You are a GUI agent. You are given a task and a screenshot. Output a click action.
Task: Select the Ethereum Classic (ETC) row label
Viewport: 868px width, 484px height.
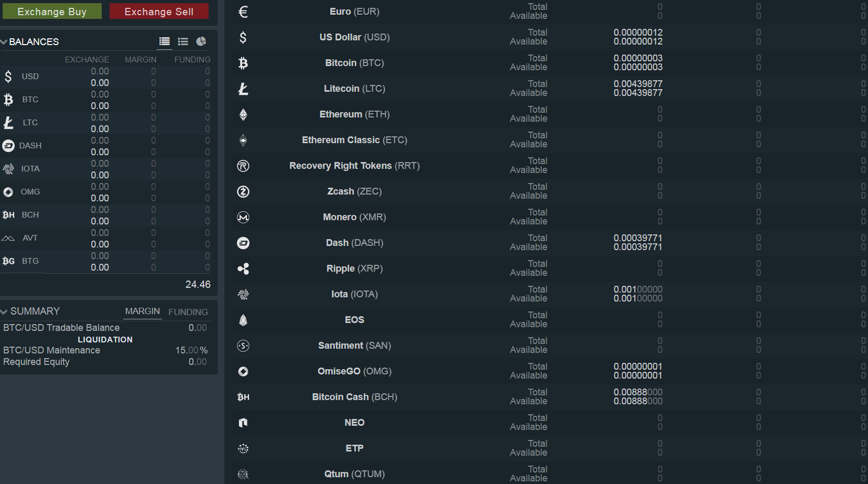[354, 140]
